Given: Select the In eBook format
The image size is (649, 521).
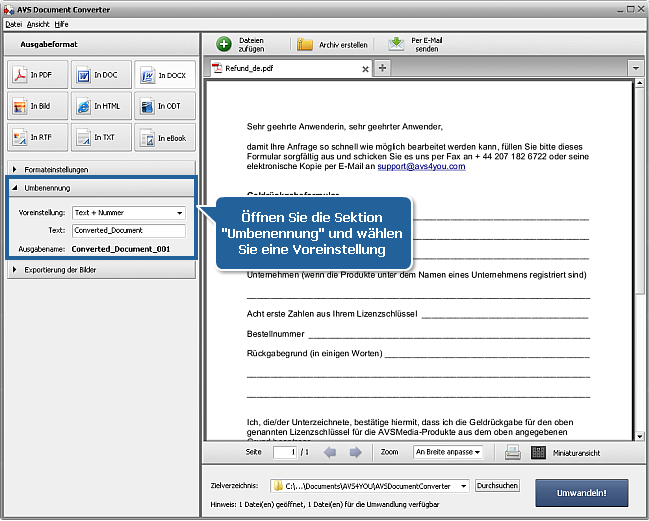Looking at the screenshot, I should (x=164, y=137).
